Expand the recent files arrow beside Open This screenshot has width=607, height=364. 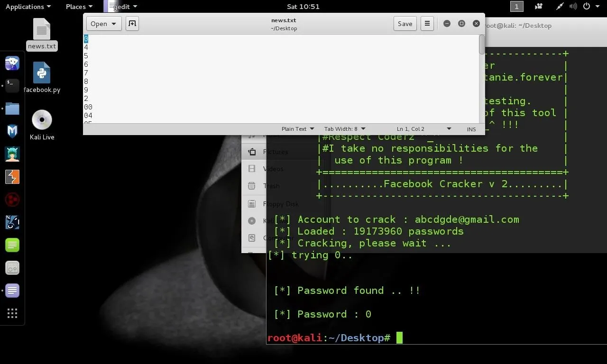(113, 24)
